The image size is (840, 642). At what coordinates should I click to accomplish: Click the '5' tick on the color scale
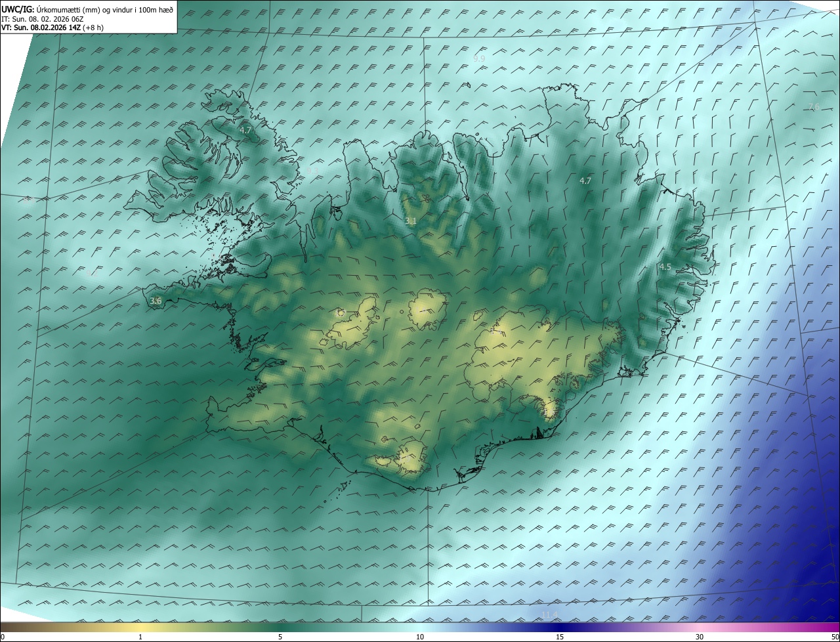tap(280, 637)
